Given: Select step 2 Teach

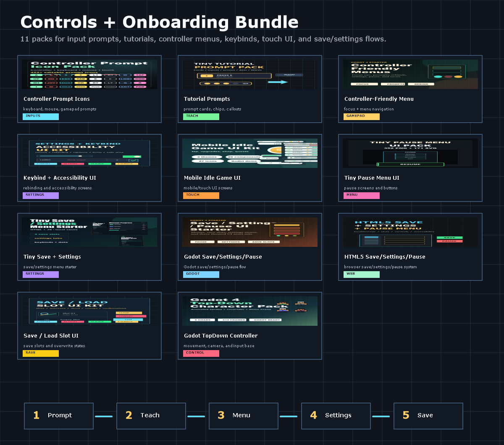Looking at the screenshot, I should click(151, 416).
